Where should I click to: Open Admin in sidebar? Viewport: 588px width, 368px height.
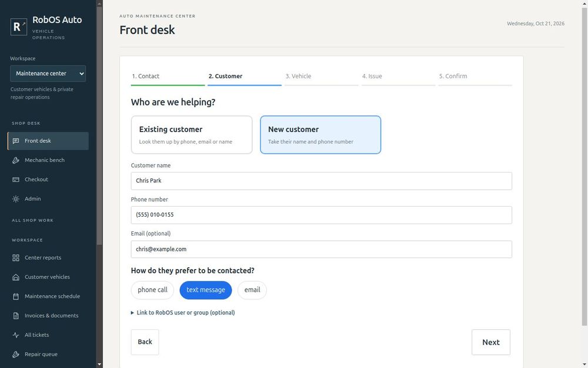[48, 199]
